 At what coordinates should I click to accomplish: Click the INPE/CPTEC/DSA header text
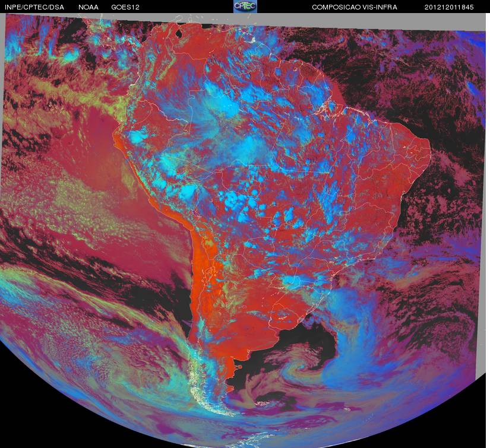point(34,7)
